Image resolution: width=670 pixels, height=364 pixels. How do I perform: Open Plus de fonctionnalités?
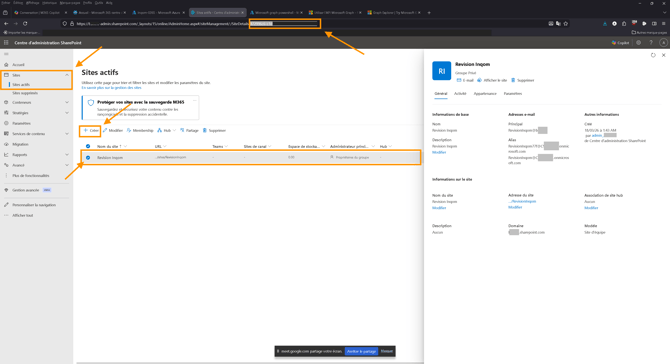coord(31,176)
